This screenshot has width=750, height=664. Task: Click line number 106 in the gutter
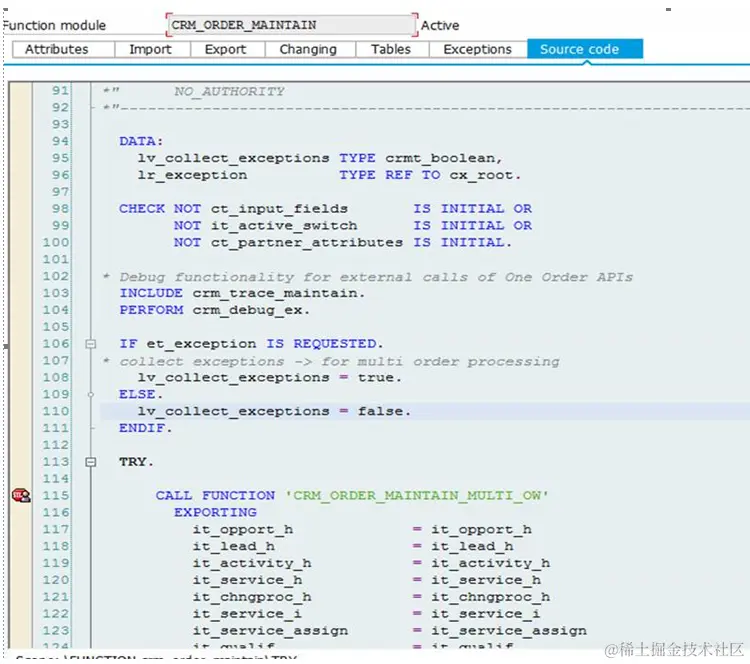pyautogui.click(x=56, y=343)
